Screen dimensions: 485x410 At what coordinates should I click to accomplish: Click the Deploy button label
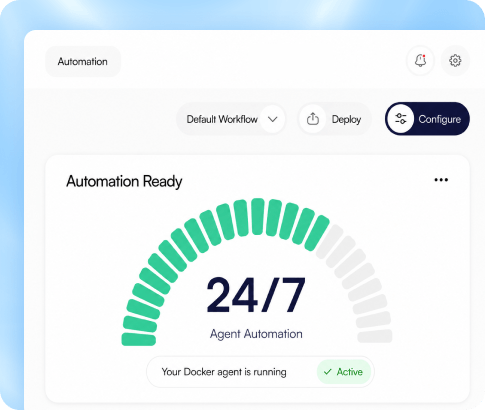346,119
